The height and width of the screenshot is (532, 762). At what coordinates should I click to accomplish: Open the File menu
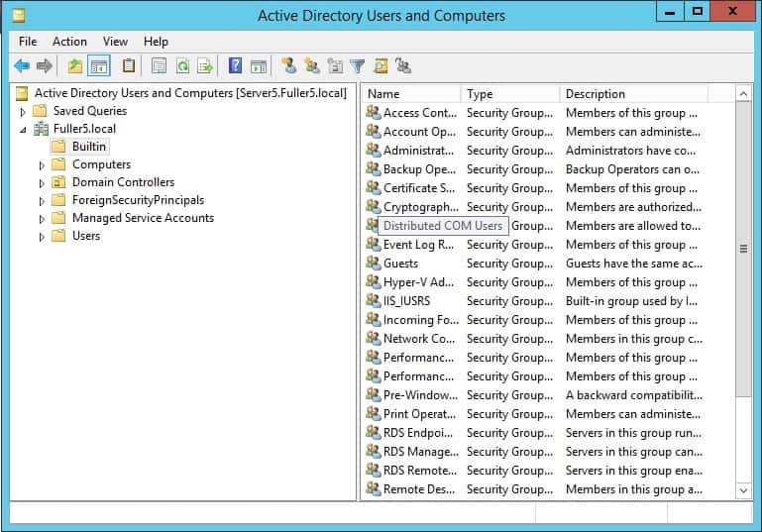[x=28, y=42]
